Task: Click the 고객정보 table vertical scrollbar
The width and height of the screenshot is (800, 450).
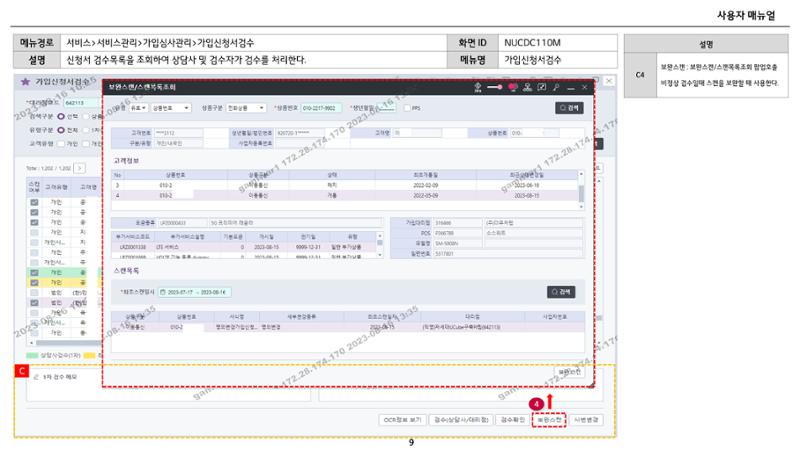Action: (x=581, y=190)
